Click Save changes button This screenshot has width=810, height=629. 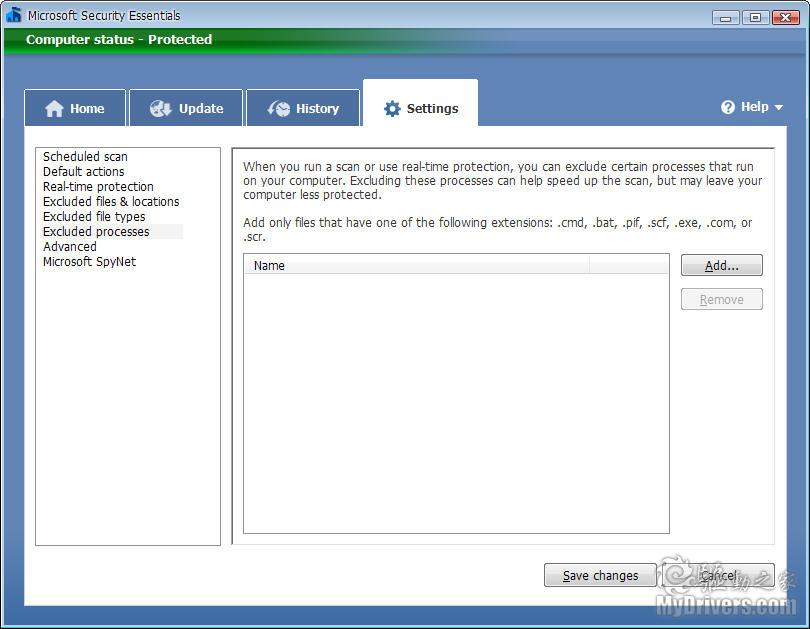(600, 575)
